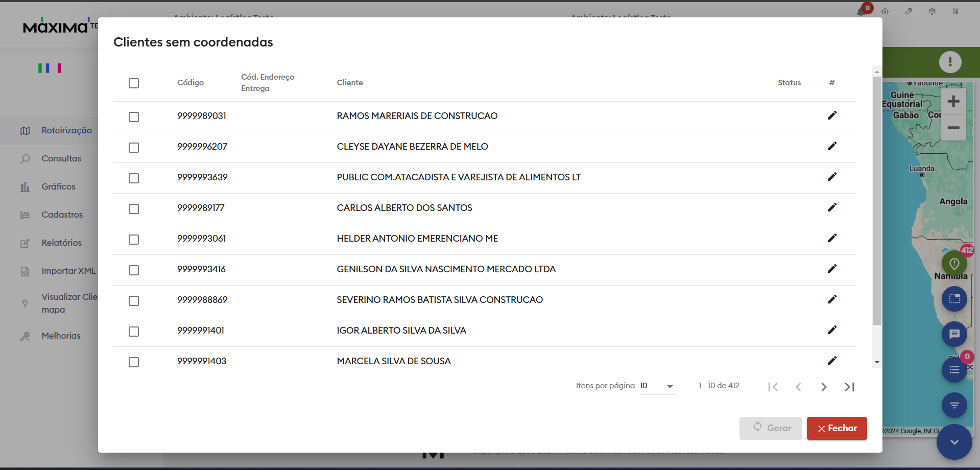Click zoom in plus on the map
Image resolution: width=980 pixels, height=470 pixels.
(x=953, y=102)
